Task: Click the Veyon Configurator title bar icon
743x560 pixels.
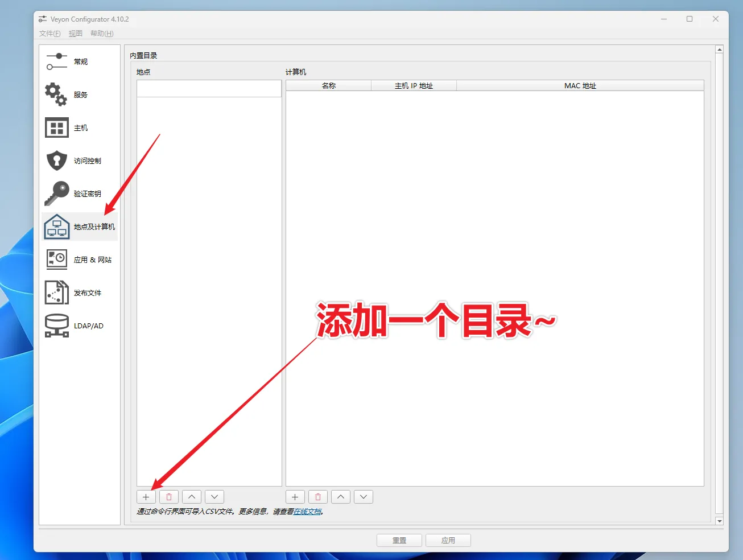Action: tap(43, 19)
